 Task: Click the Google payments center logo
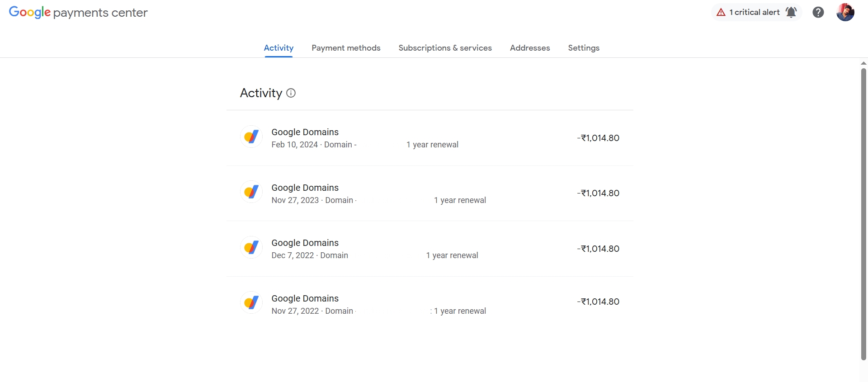point(78,12)
